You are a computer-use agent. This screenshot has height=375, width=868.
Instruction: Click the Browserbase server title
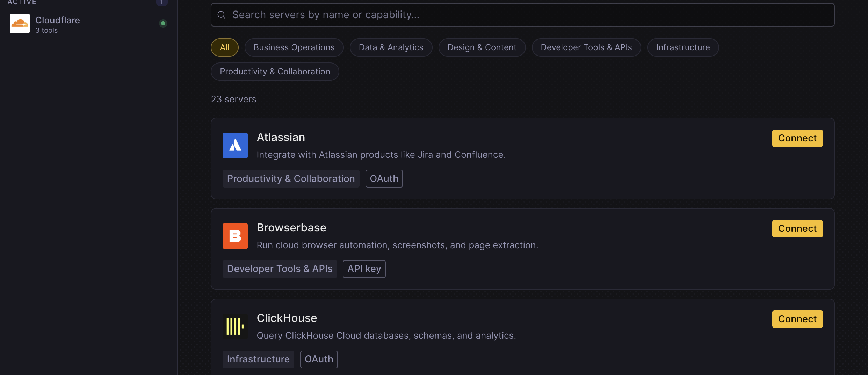[291, 228]
